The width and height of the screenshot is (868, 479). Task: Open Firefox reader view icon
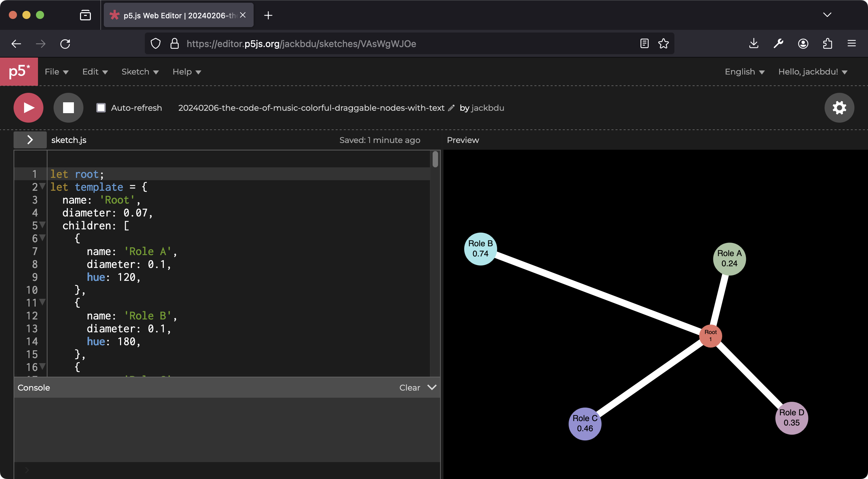click(644, 44)
